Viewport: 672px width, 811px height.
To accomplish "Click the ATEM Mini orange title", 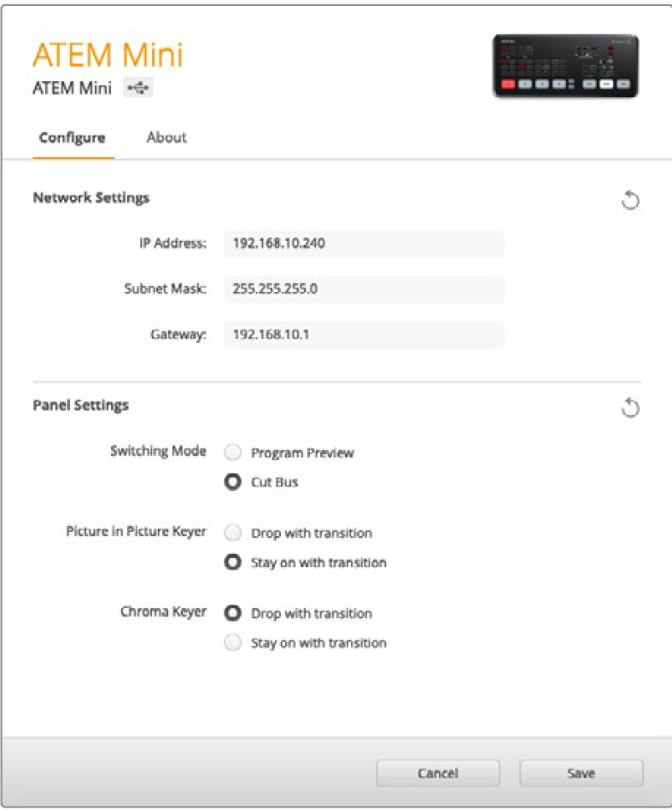I will coord(108,55).
